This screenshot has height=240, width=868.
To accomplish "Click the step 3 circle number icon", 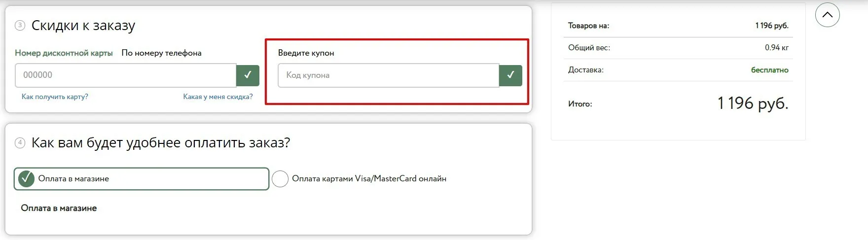I will 20,25.
